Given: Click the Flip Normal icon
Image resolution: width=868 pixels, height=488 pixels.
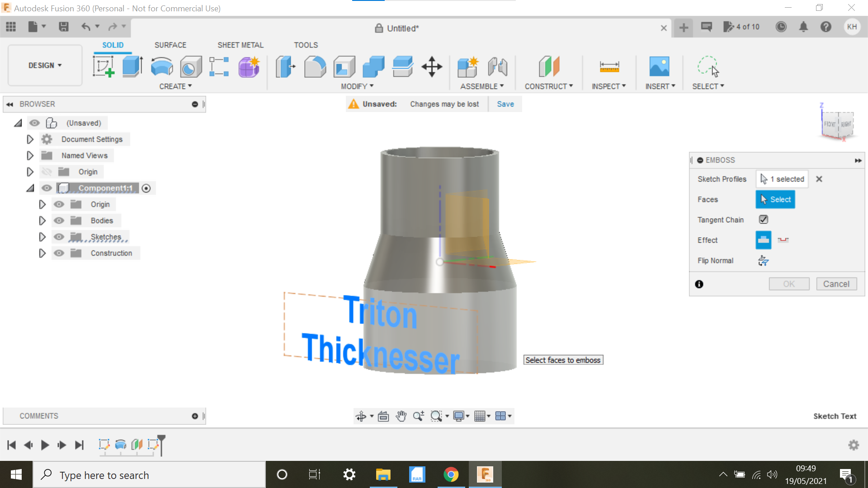Looking at the screenshot, I should (x=763, y=261).
